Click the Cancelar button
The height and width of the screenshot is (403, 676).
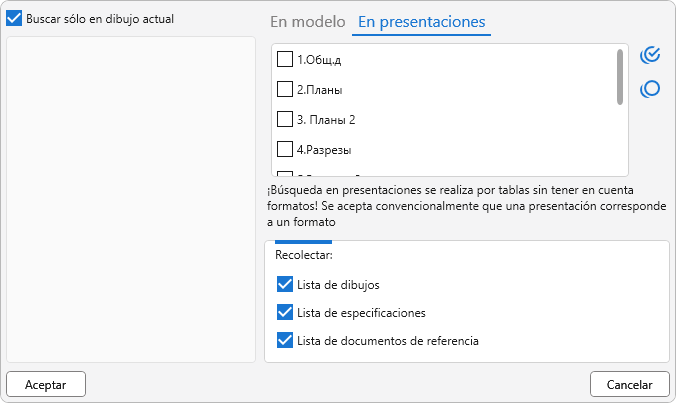[x=630, y=384]
